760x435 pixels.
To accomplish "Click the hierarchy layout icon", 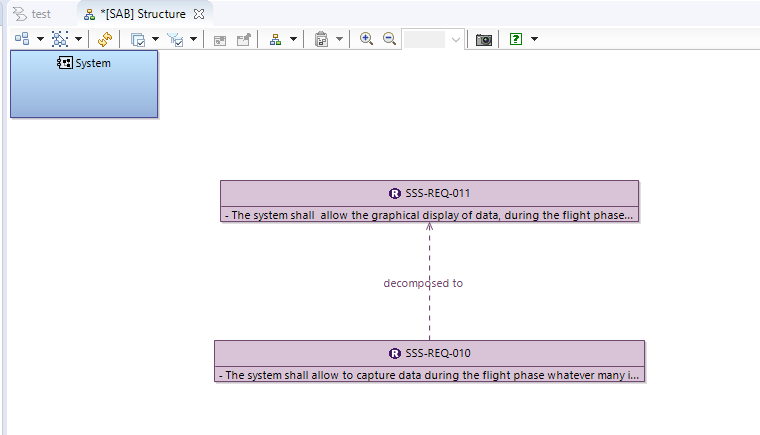I will (275, 39).
